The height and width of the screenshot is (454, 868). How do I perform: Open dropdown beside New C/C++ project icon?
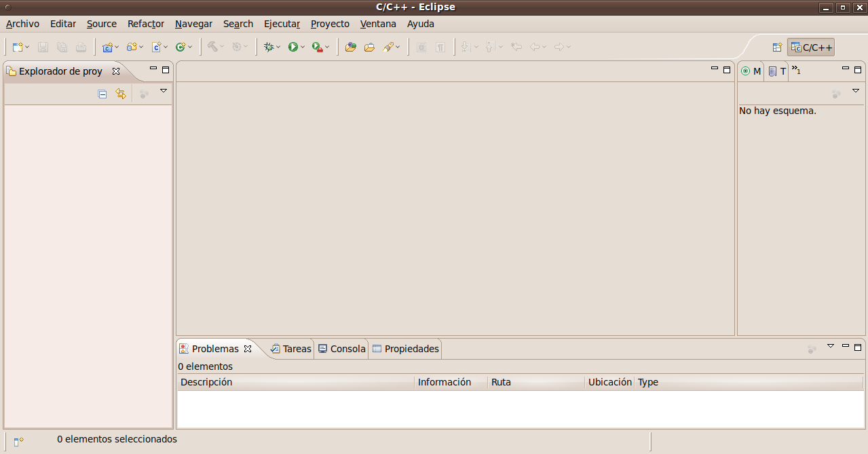pos(117,48)
